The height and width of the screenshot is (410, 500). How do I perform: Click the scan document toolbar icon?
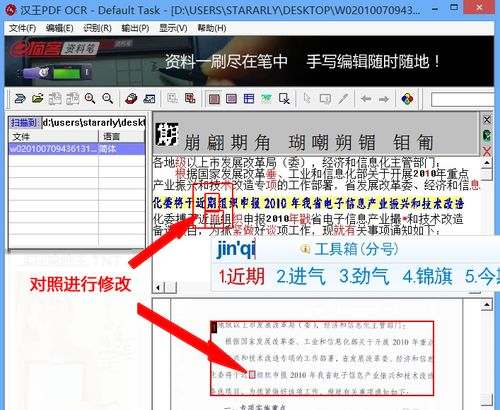pos(20,99)
